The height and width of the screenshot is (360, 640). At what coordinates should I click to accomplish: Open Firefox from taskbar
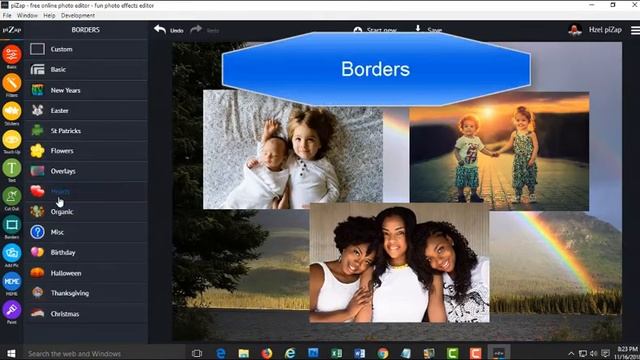click(x=267, y=353)
